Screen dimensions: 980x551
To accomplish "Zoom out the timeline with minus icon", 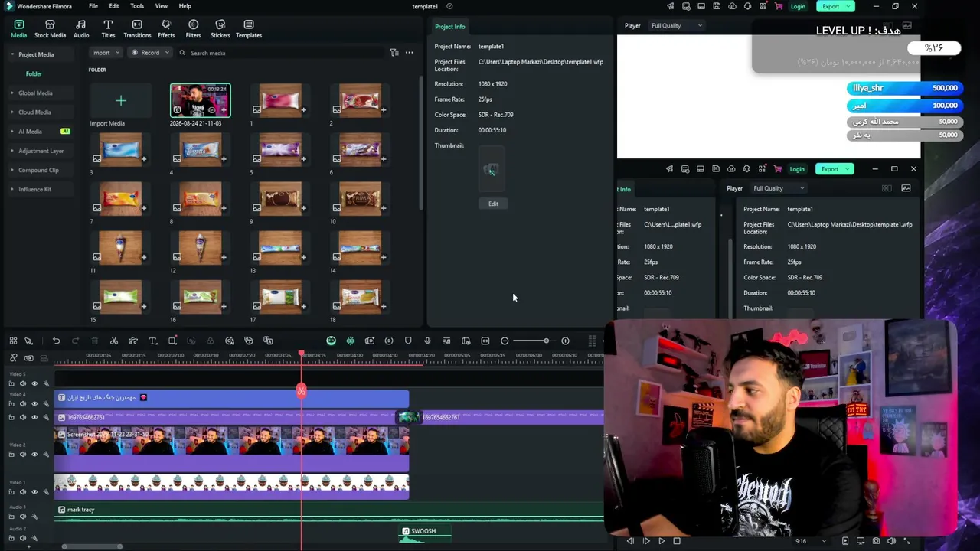I will [505, 341].
